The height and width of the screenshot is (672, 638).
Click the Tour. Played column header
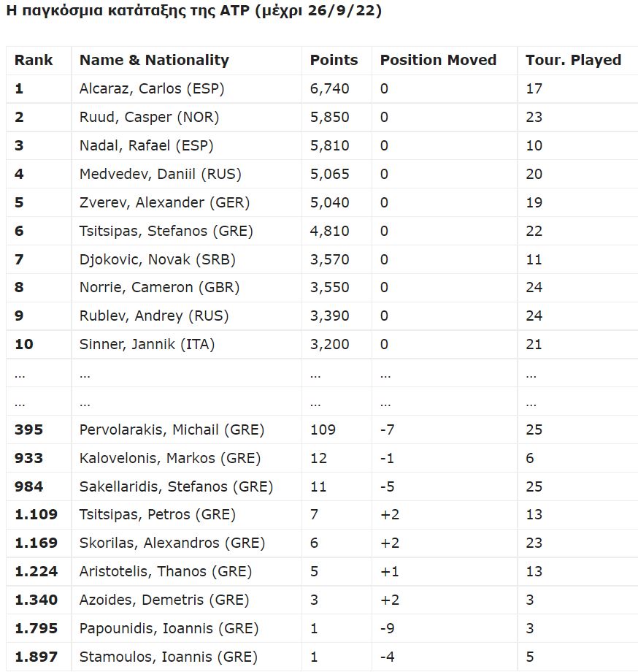[573, 60]
